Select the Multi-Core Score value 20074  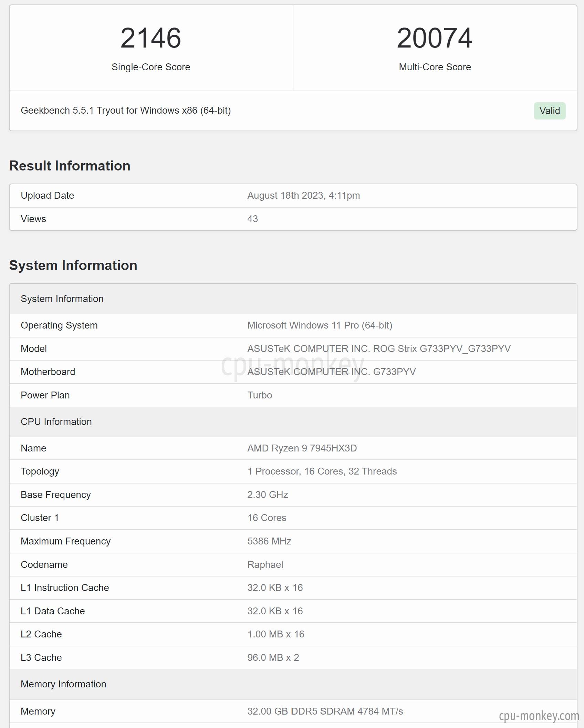pyautogui.click(x=435, y=38)
